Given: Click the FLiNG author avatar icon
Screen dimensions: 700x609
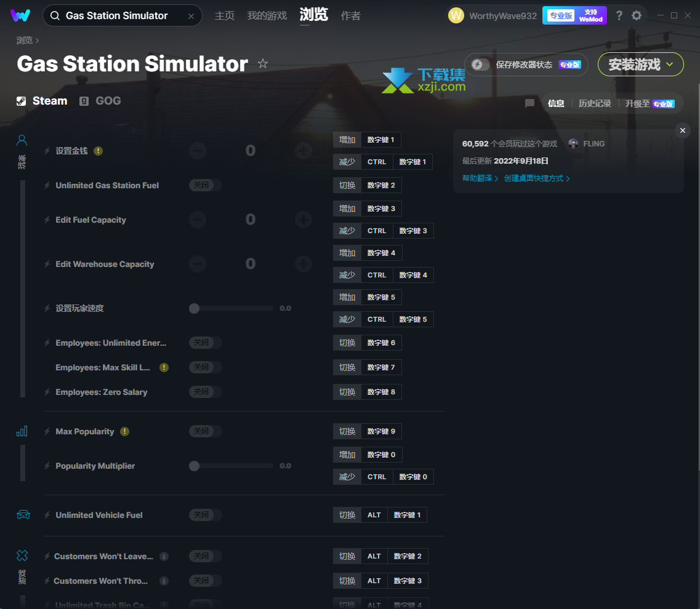Looking at the screenshot, I should coord(573,144).
